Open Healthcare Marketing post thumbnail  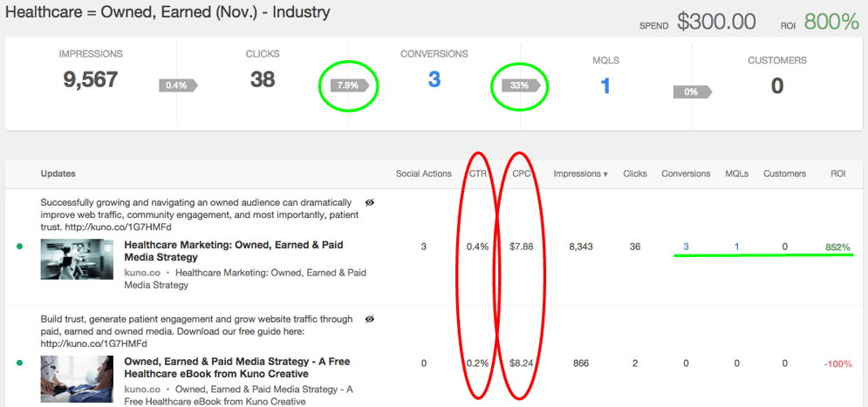point(77,259)
